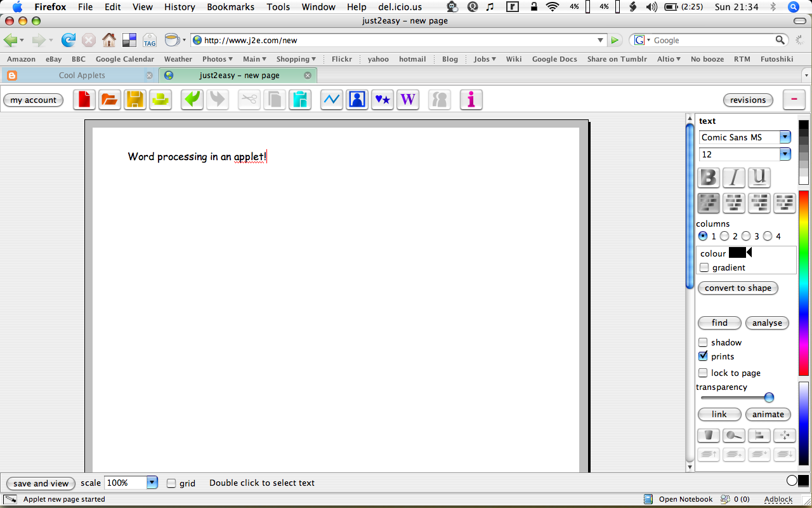Align text right in text panel
Screen dimensions: 812x508
(x=759, y=203)
